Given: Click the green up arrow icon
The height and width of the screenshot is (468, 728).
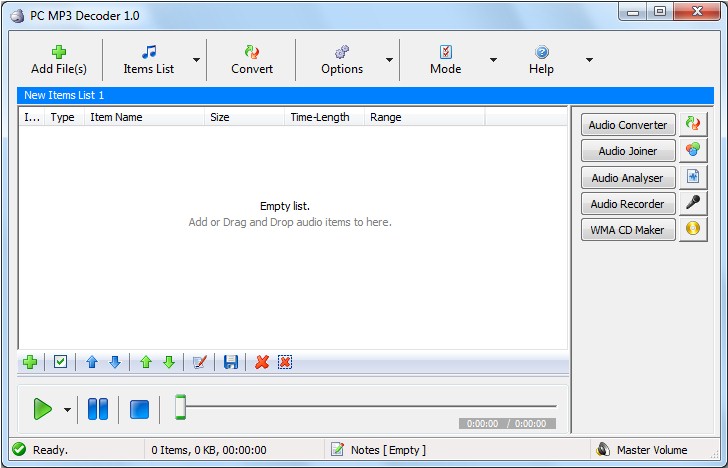Looking at the screenshot, I should tap(146, 362).
